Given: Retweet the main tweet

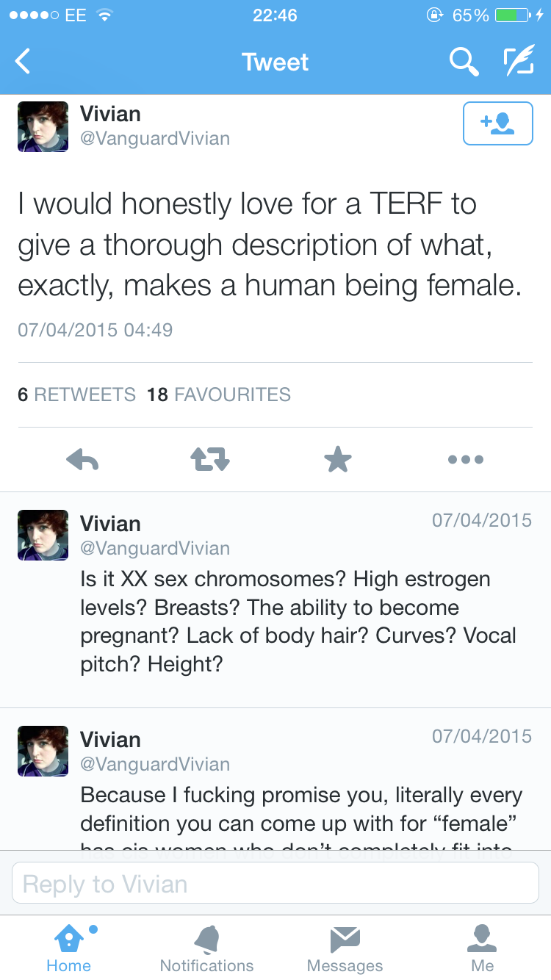Looking at the screenshot, I should pyautogui.click(x=210, y=460).
